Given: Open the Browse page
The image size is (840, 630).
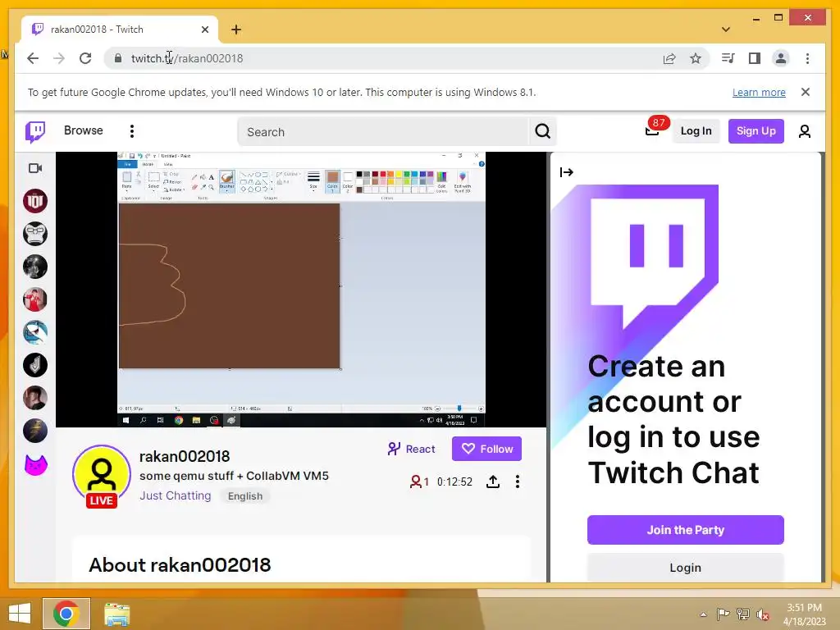Looking at the screenshot, I should (83, 130).
